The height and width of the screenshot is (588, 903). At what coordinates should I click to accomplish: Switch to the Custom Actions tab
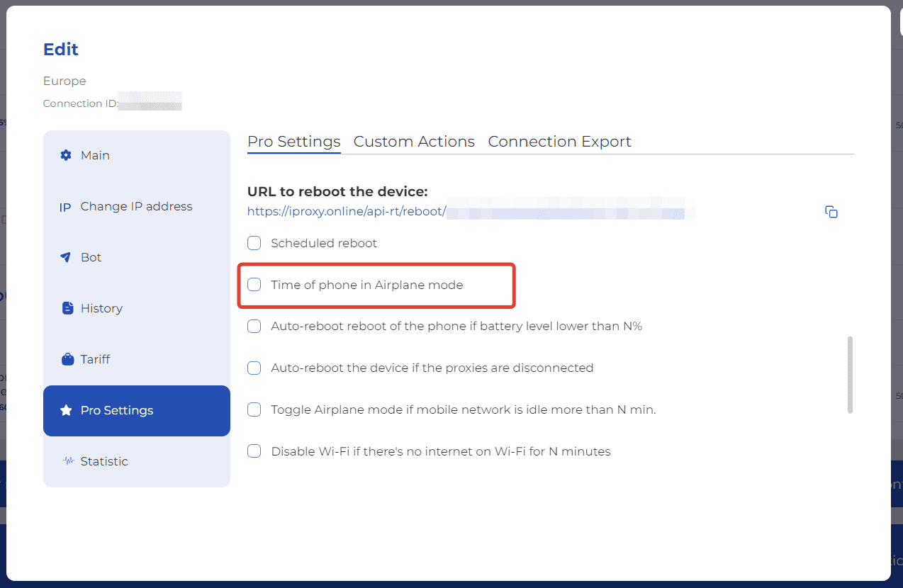414,142
